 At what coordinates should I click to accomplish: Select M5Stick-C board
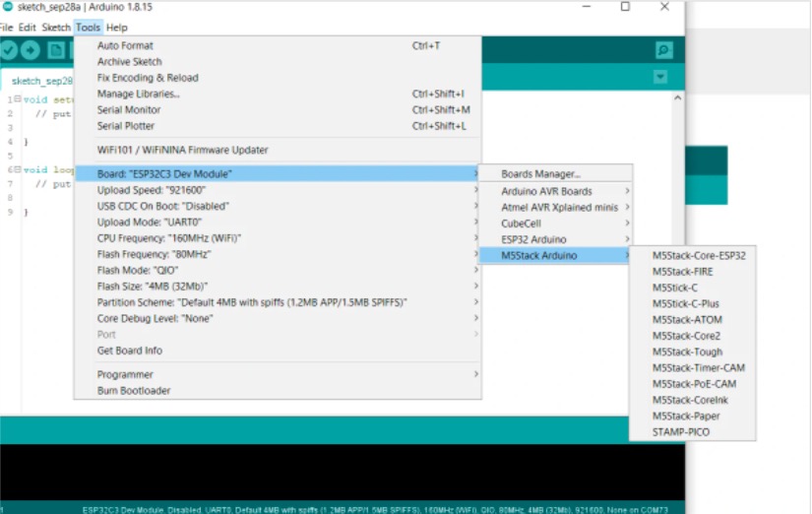(x=692, y=288)
